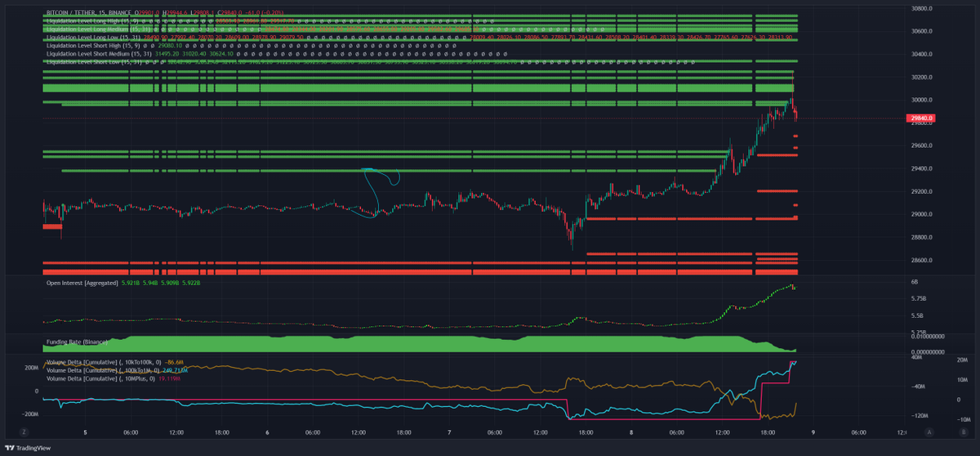Viewport: 980px width, 456px height.
Task: Click date label 5 on time axis
Action: [x=84, y=432]
